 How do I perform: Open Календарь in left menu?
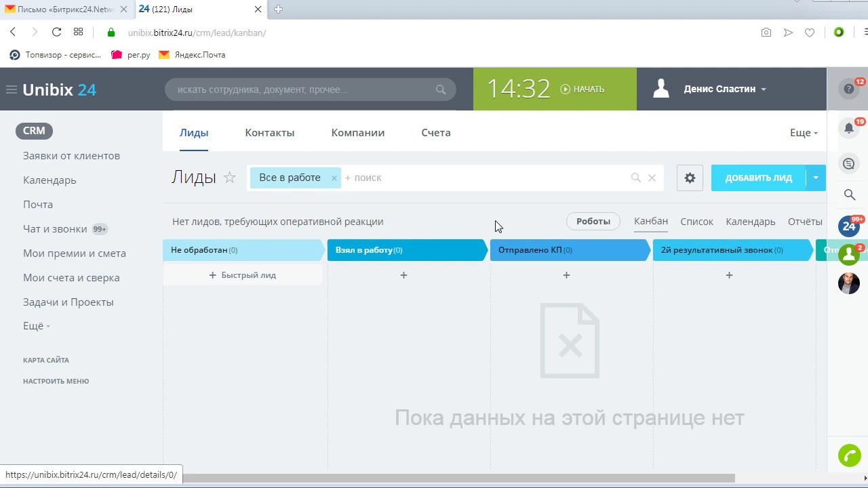tap(50, 180)
